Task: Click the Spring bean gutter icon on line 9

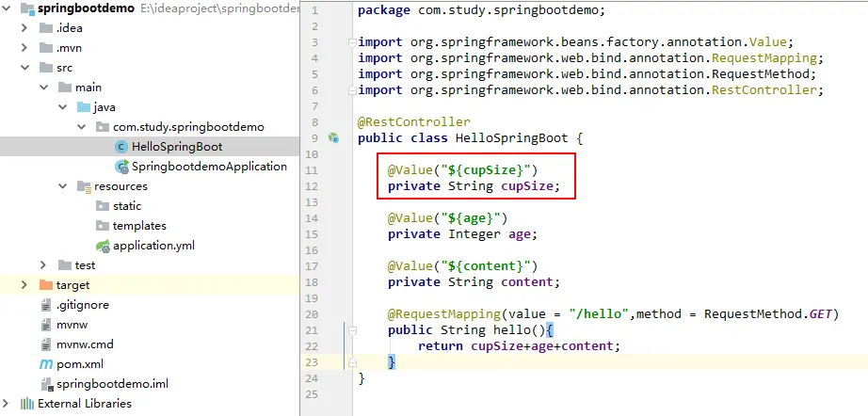Action: point(333,137)
